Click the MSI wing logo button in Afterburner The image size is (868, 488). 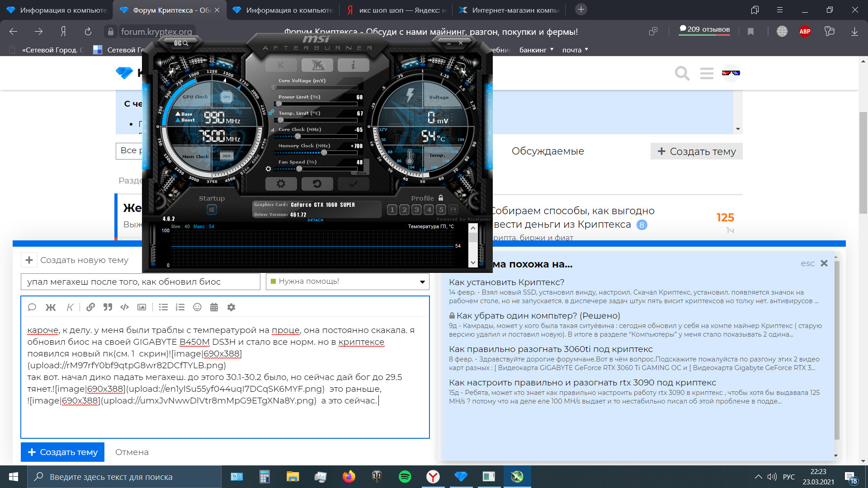coord(317,65)
